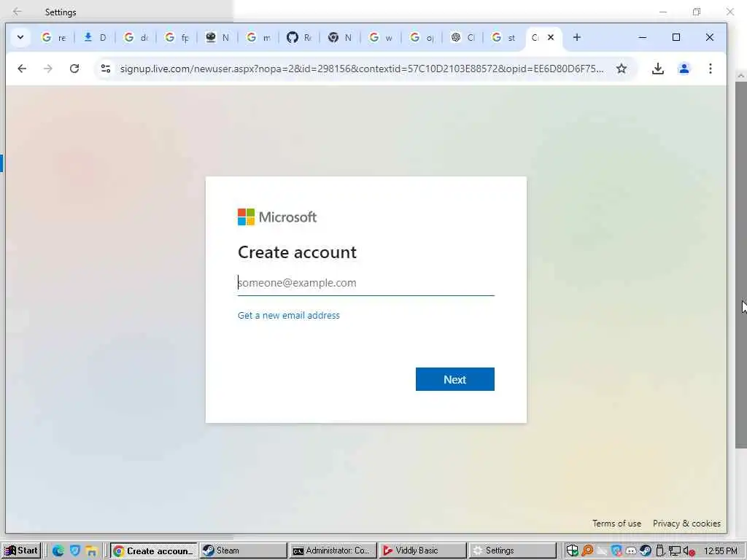
Task: Switch to the download tab labeled 'D'
Action: 94,37
